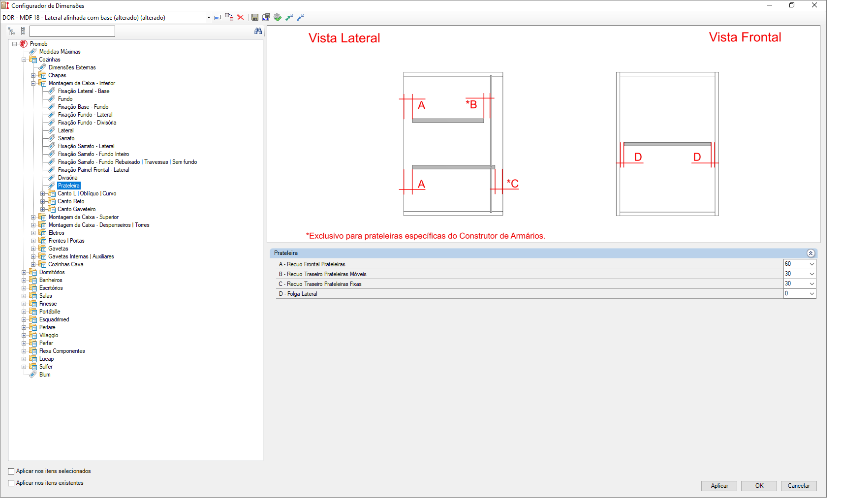This screenshot has height=504, width=843.
Task: Click the red X delete configuration icon
Action: (x=241, y=17)
